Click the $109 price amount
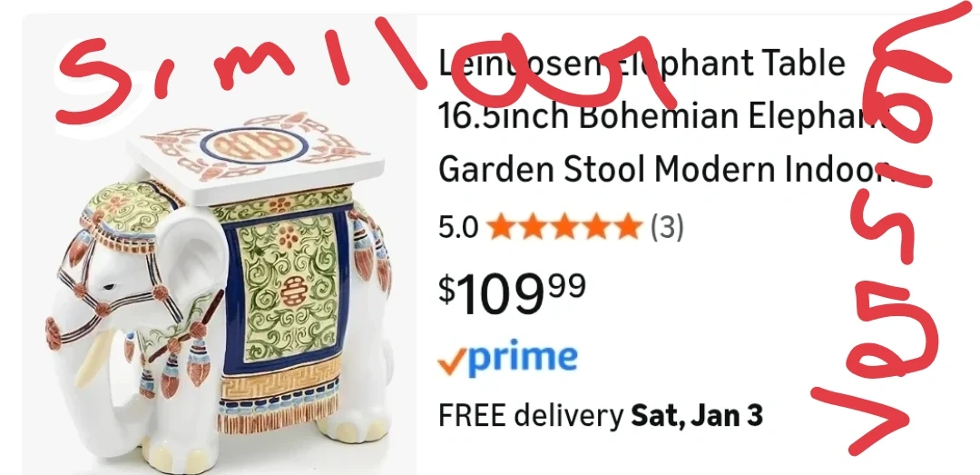Viewport: 980px width, 475px height. [x=491, y=294]
